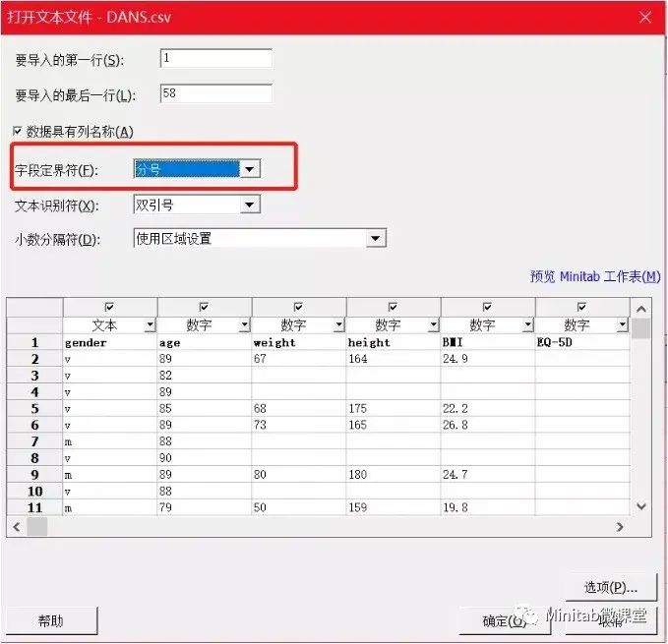
Task: Click the 帮助 button
Action: 51,621
